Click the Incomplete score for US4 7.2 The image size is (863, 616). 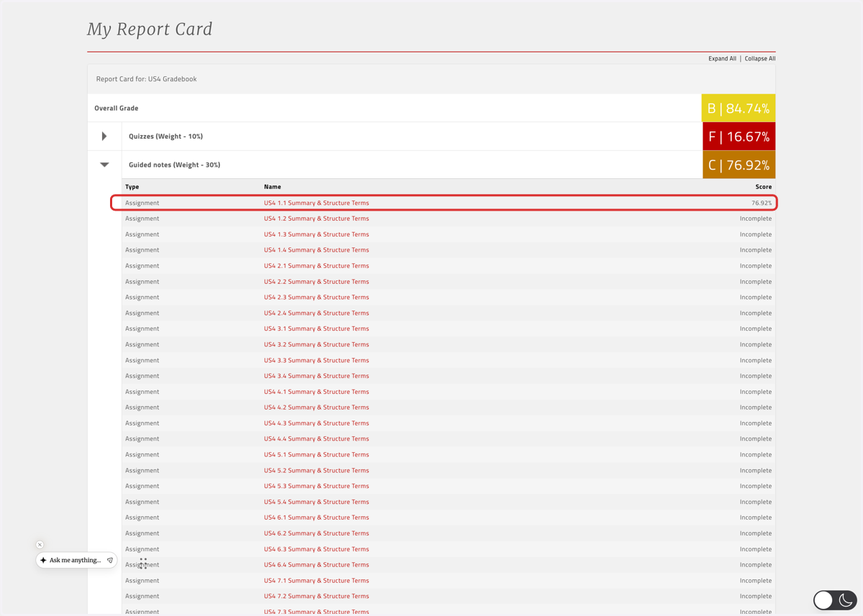click(x=756, y=596)
